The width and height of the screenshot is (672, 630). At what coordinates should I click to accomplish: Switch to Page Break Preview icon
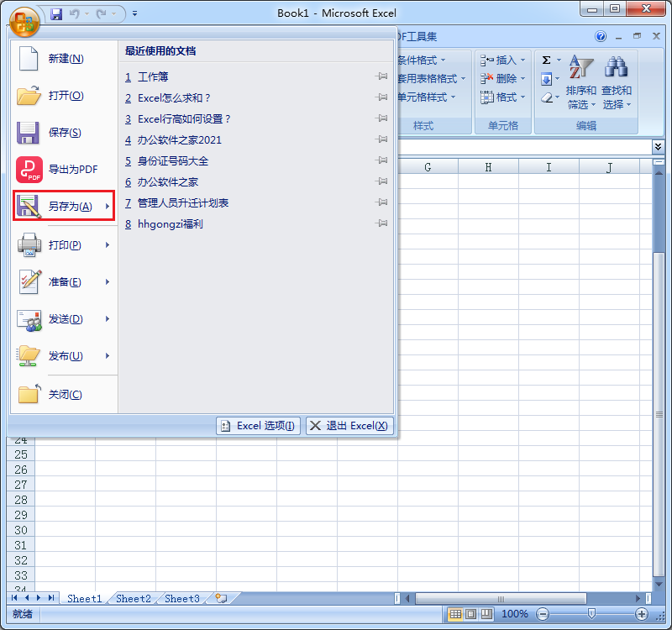pos(486,615)
